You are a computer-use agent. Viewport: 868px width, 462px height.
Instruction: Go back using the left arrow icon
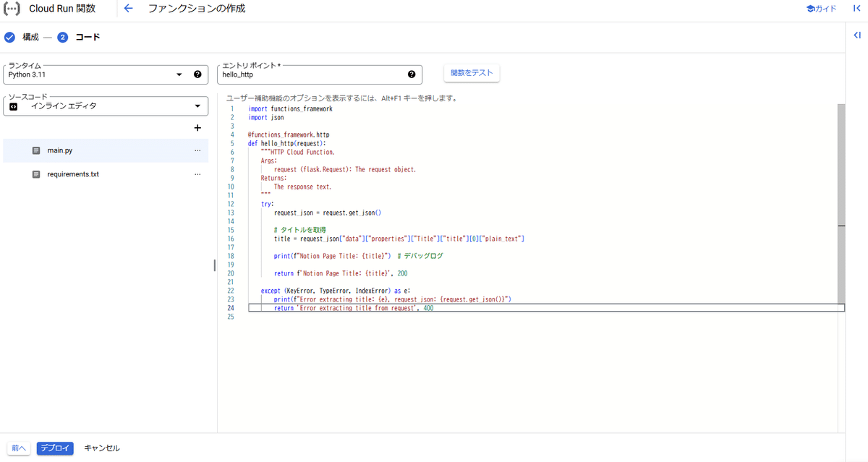click(x=129, y=9)
